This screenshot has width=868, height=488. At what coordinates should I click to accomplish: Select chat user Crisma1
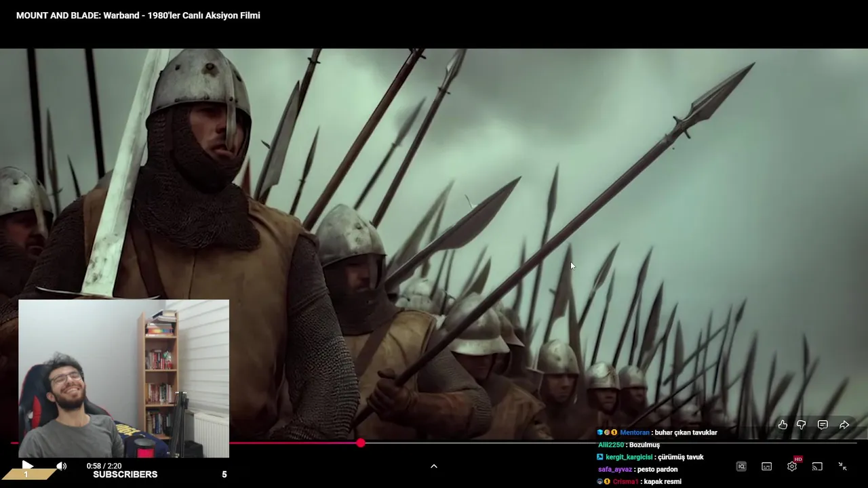(x=625, y=481)
